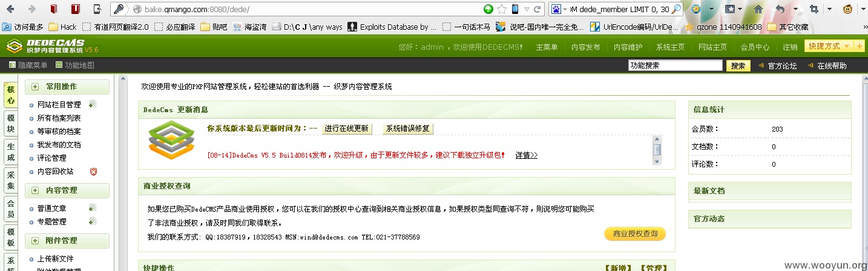Screen dimensions: 868x271
Task: Select the 采集 vertical sidebar tab
Action: pos(10,182)
